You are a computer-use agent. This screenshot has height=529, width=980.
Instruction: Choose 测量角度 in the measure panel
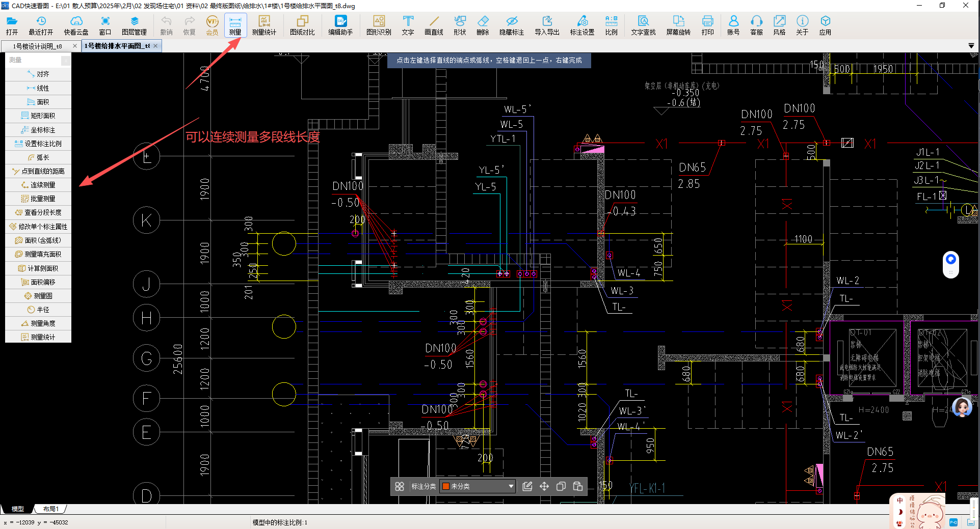(42, 323)
